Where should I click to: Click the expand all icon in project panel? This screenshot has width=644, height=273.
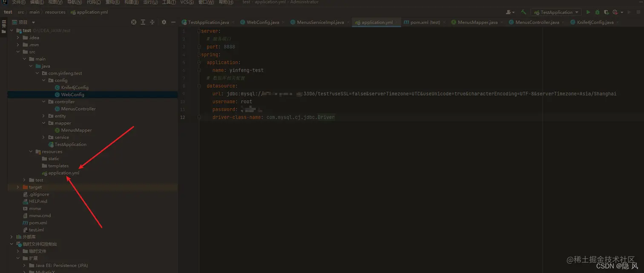point(143,22)
